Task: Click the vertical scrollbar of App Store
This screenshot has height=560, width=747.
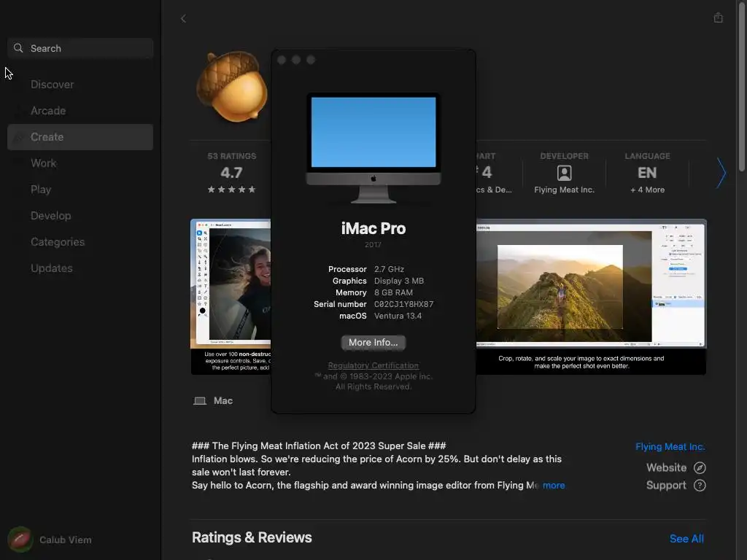Action: tap(742, 86)
